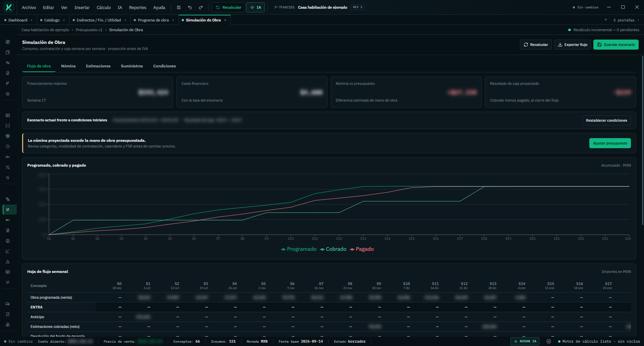644x346 pixels.
Task: Click the Ajustar presupuesto button
Action: click(610, 143)
